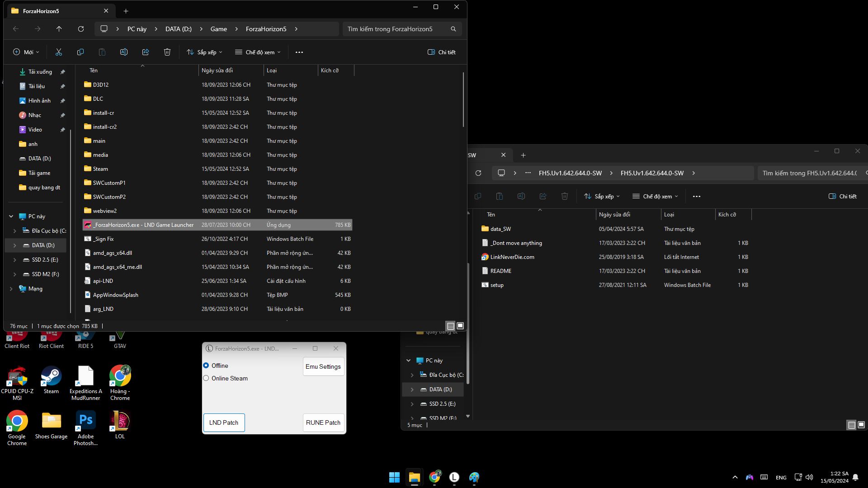Viewport: 868px width, 488px height.
Task: Open Emu Settings panel
Action: [322, 366]
